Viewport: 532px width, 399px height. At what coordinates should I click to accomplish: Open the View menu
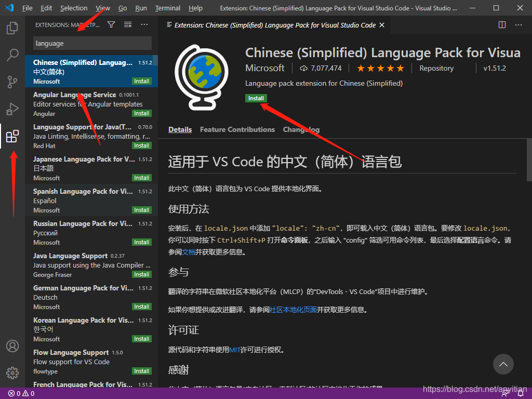103,8
